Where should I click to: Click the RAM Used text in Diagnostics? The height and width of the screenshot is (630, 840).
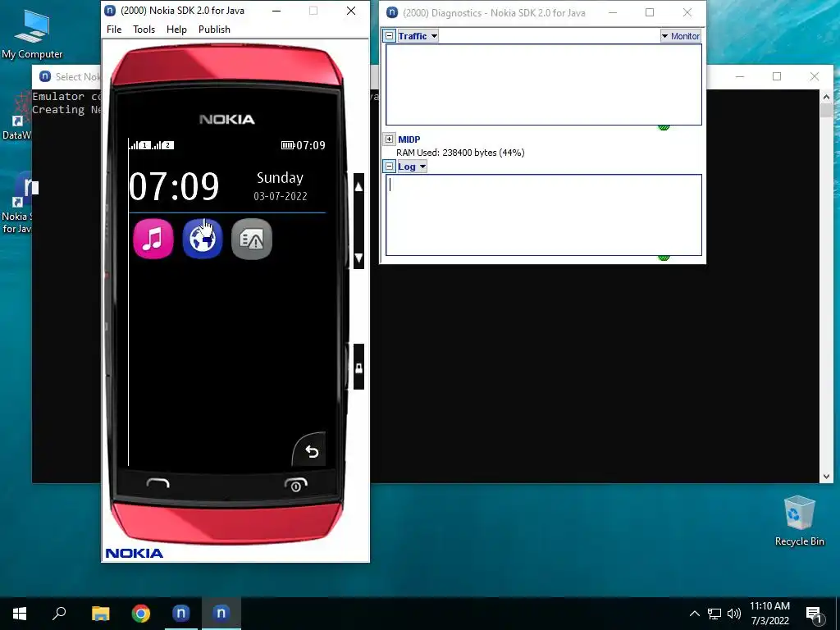pyautogui.click(x=460, y=153)
